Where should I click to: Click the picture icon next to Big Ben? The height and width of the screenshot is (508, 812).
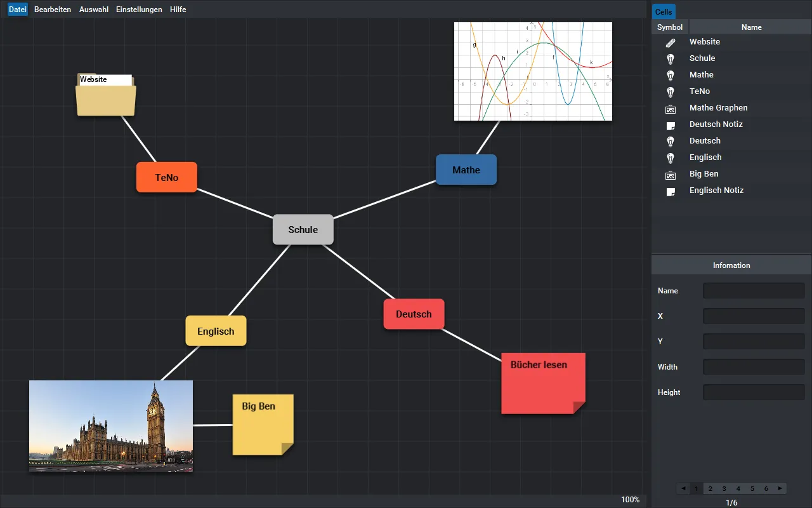(670, 175)
